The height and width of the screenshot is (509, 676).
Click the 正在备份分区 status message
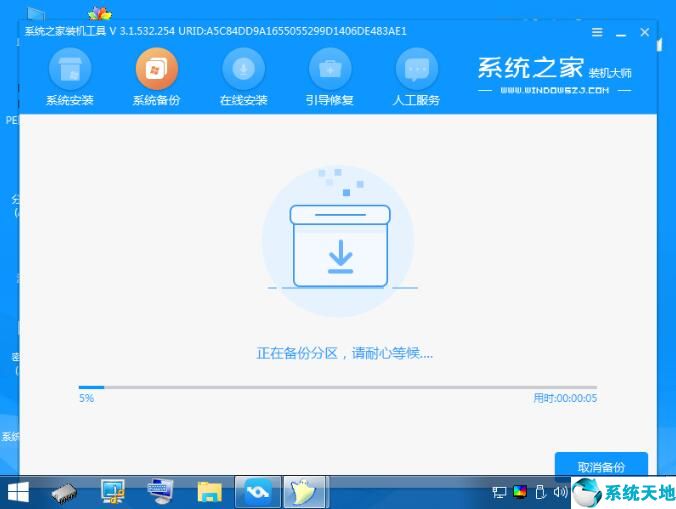[344, 353]
